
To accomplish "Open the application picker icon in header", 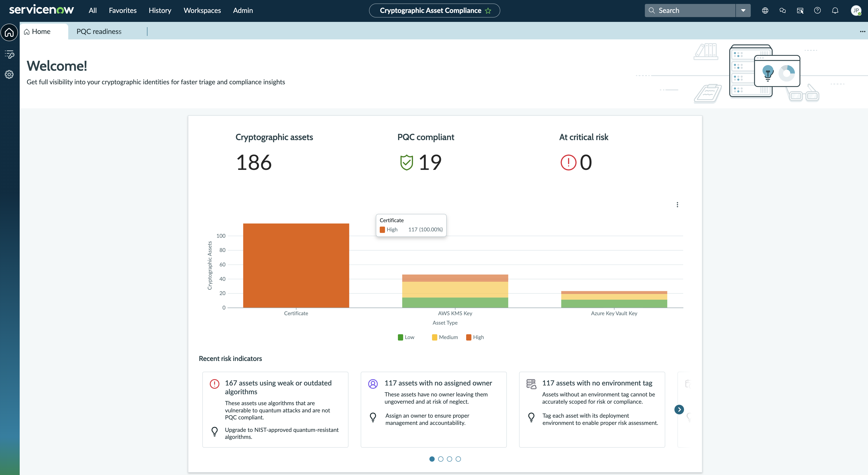I will click(800, 11).
